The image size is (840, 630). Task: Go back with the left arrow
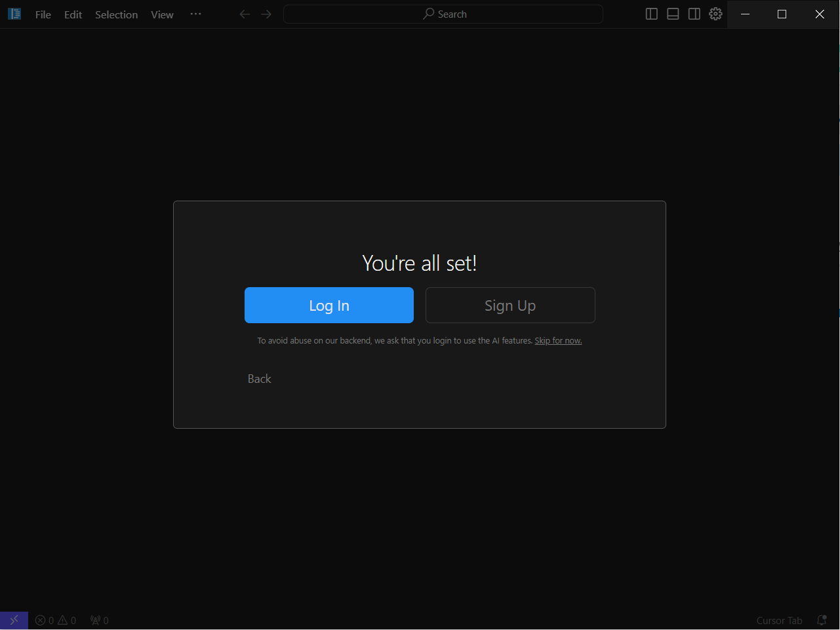coord(245,14)
